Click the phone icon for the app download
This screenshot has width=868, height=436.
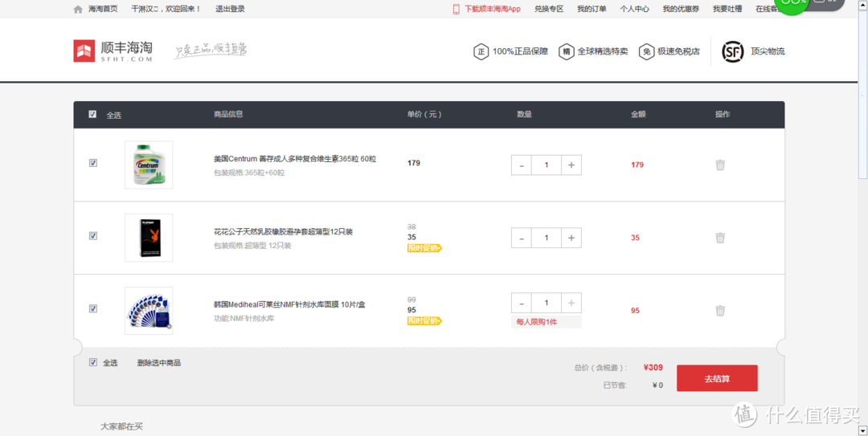[x=457, y=10]
